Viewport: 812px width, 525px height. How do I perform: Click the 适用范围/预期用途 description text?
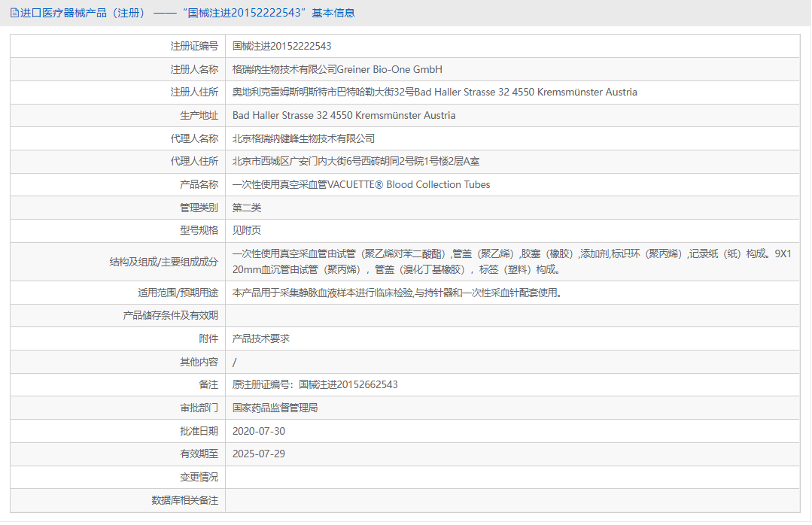397,293
